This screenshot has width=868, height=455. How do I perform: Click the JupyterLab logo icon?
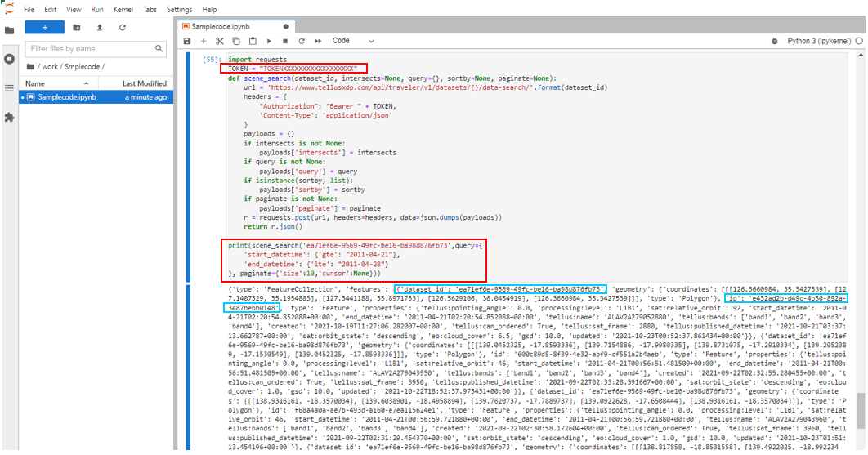pos(9,7)
